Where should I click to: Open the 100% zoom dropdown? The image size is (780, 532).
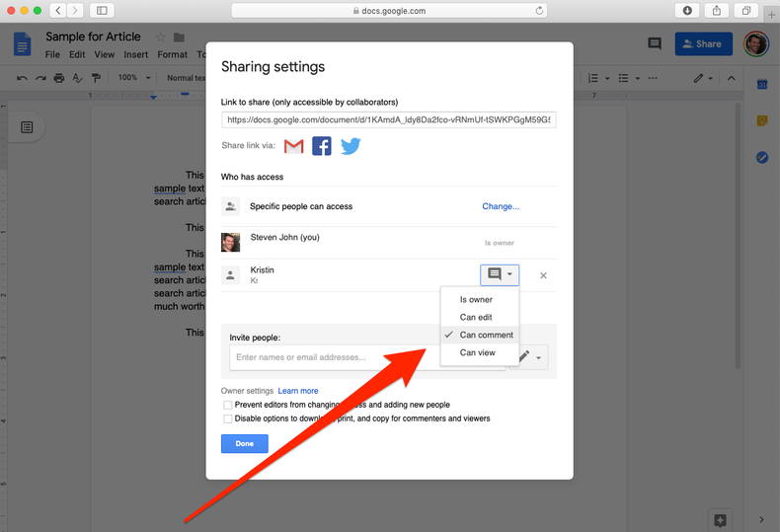pos(134,78)
